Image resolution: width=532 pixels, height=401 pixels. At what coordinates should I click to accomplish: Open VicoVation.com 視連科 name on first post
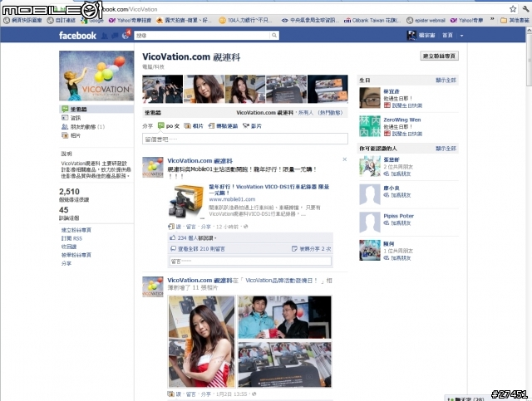[x=199, y=161]
